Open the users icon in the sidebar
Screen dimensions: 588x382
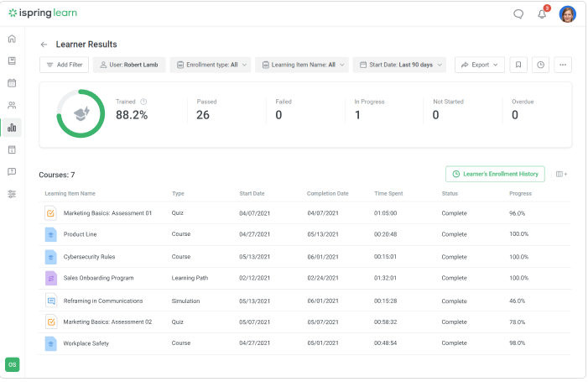click(12, 106)
